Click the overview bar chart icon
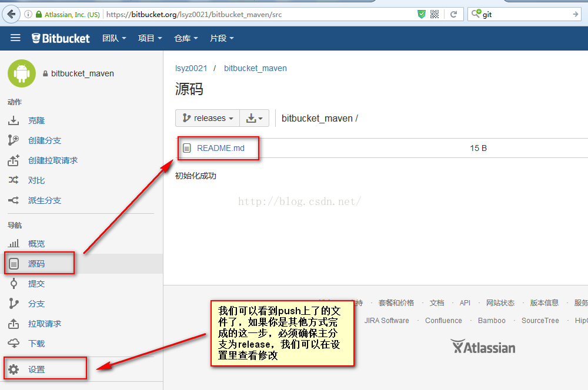 pos(14,244)
